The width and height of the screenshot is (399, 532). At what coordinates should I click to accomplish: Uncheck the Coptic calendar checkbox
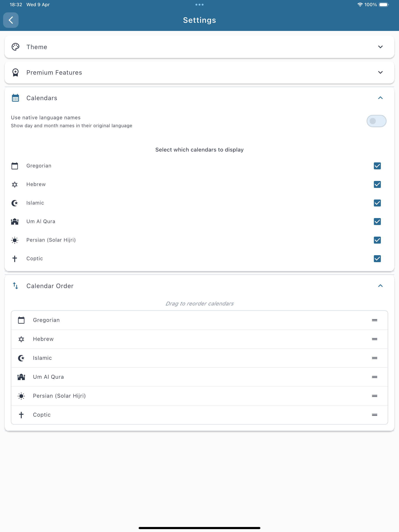pyautogui.click(x=377, y=258)
